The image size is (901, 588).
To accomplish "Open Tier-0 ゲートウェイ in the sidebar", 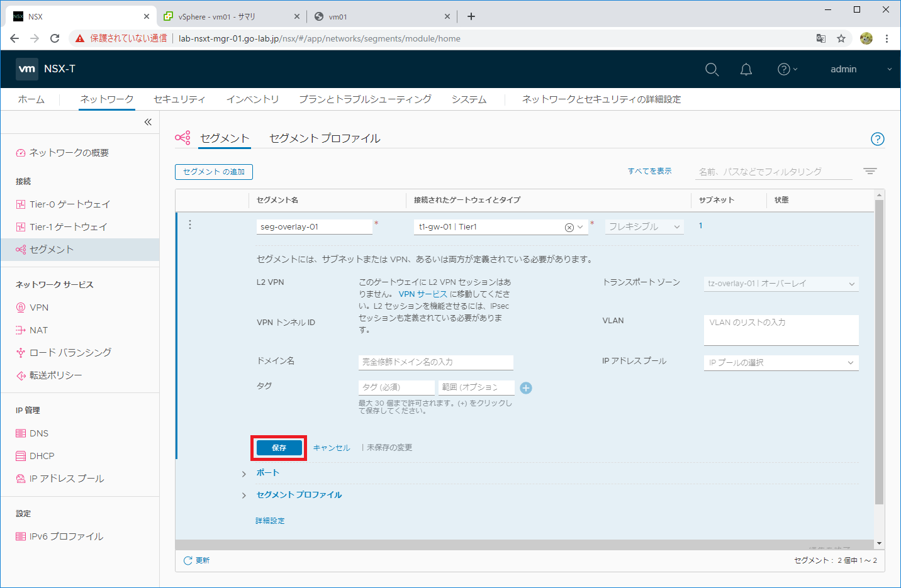I will coord(69,204).
